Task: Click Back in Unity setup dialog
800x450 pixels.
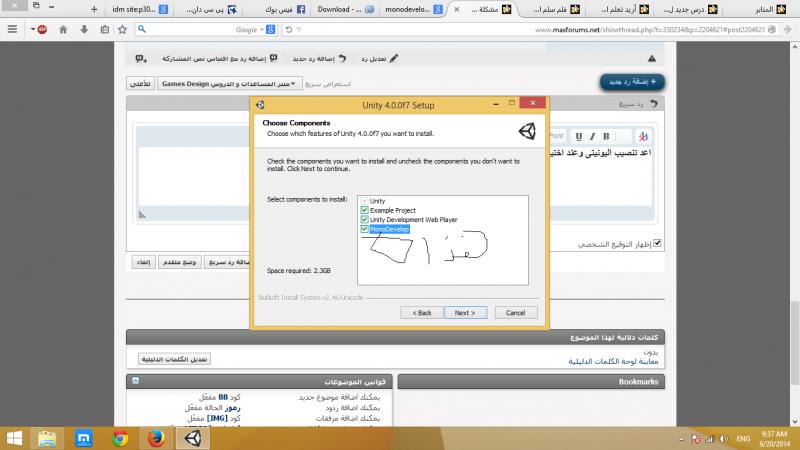Action: coord(421,313)
